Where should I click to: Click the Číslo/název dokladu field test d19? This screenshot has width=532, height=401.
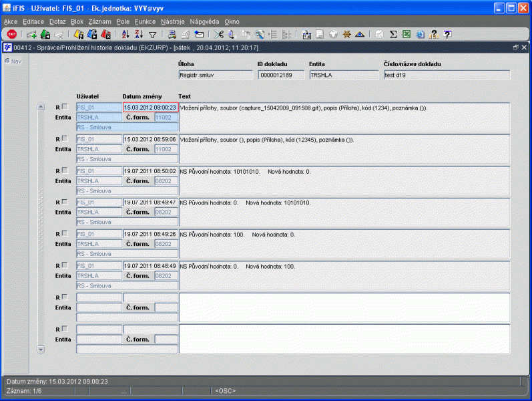tap(447, 75)
